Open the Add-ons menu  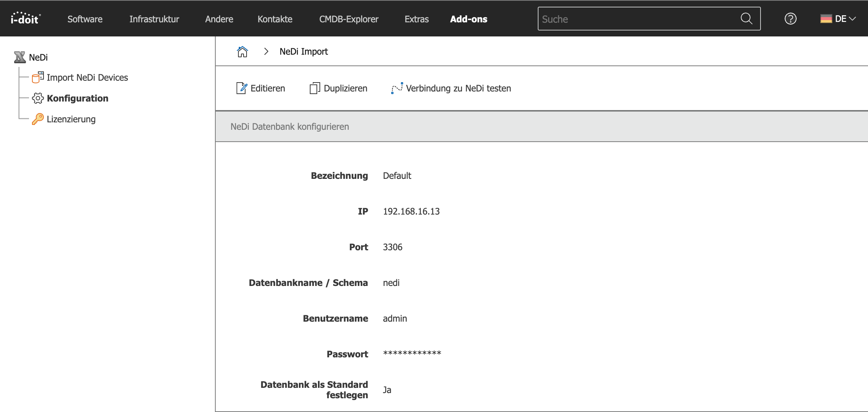click(x=469, y=19)
